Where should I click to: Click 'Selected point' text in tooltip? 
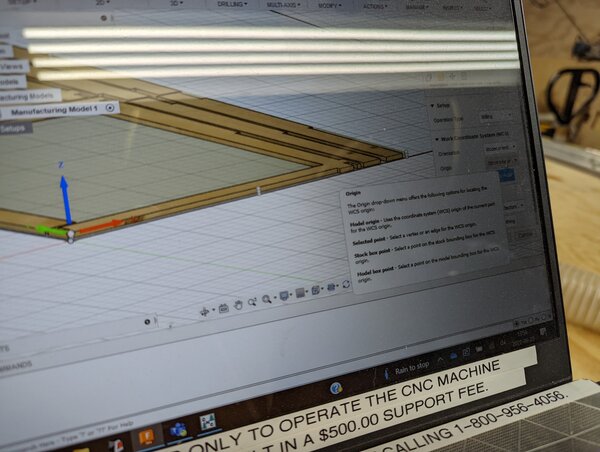pyautogui.click(x=368, y=242)
